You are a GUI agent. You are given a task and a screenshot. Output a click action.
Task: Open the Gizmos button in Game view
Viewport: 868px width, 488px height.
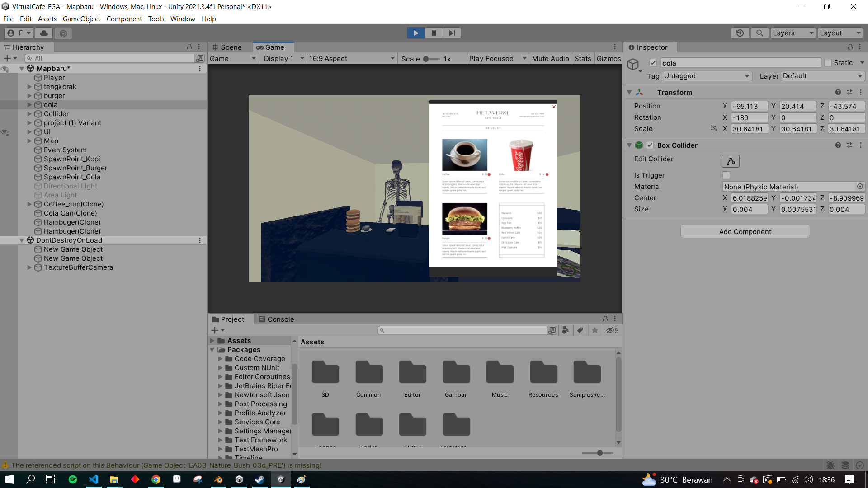pyautogui.click(x=609, y=59)
